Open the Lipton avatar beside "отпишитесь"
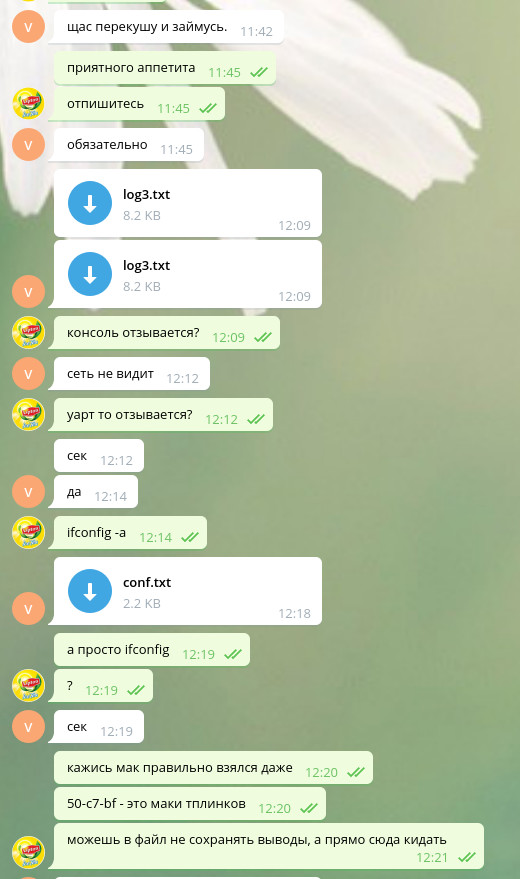The image size is (520, 879). pyautogui.click(x=29, y=104)
